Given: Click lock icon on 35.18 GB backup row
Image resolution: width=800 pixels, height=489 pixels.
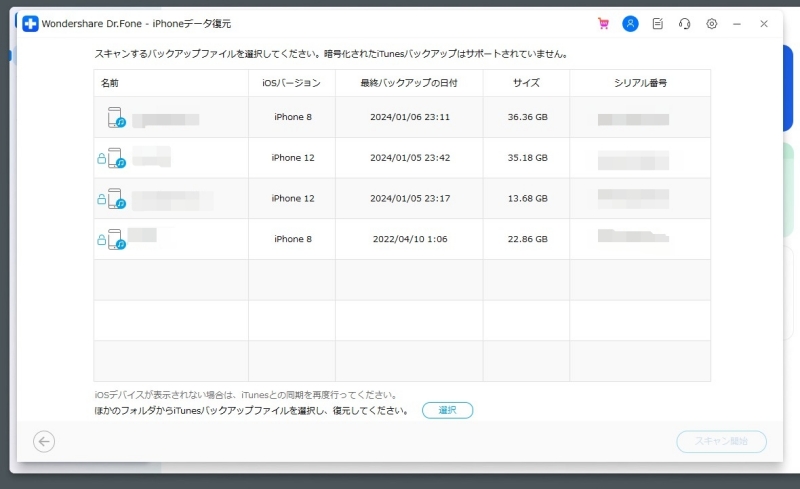Looking at the screenshot, I should [x=102, y=159].
